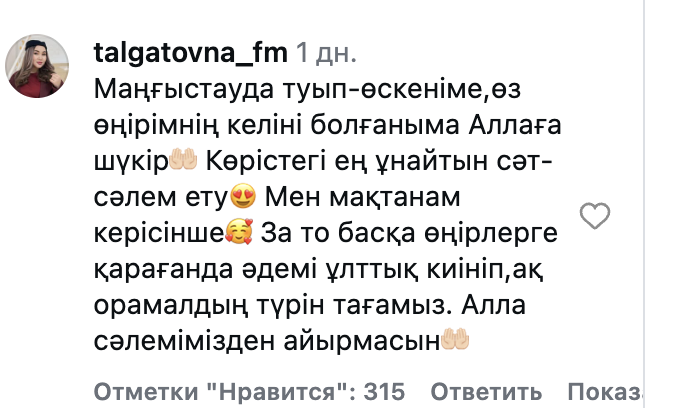
Task: Open the talgatovna_fm username link
Action: click(x=190, y=51)
